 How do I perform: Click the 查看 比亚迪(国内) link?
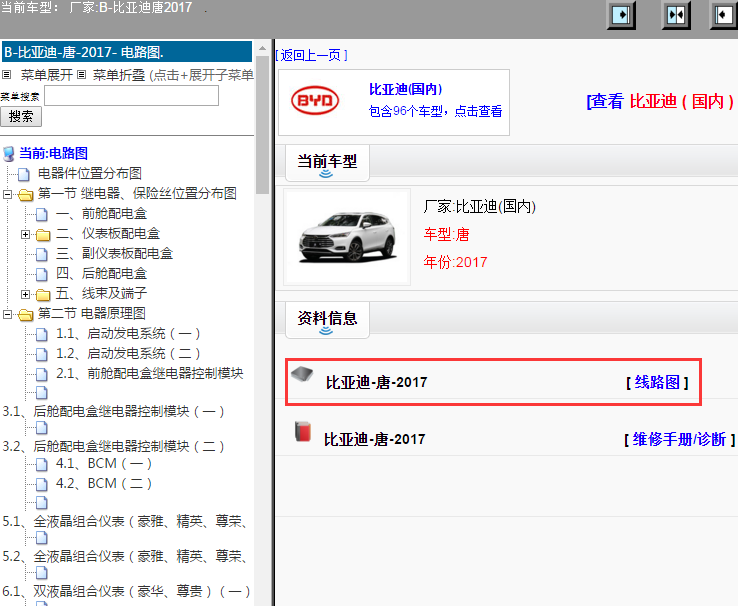pos(660,101)
